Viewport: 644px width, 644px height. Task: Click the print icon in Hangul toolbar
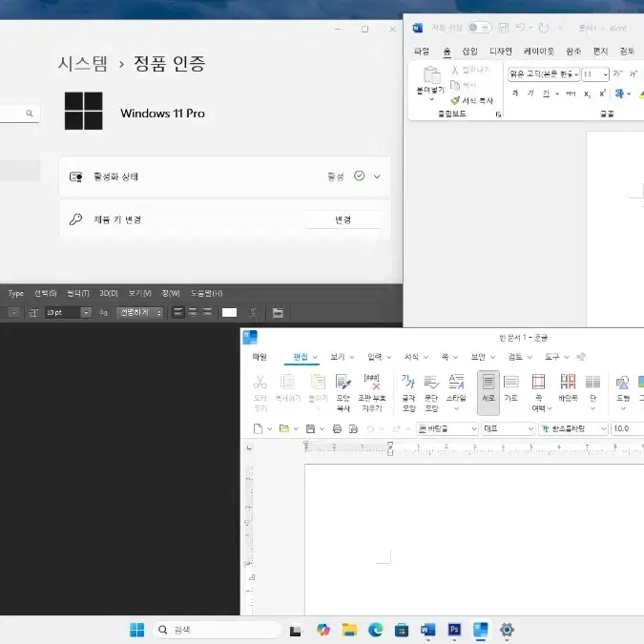tap(337, 428)
